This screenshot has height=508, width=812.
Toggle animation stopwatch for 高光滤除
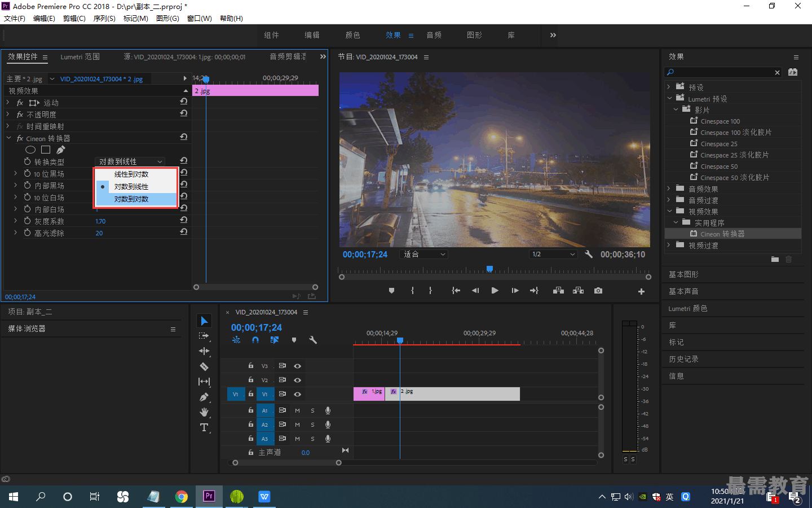click(x=27, y=233)
